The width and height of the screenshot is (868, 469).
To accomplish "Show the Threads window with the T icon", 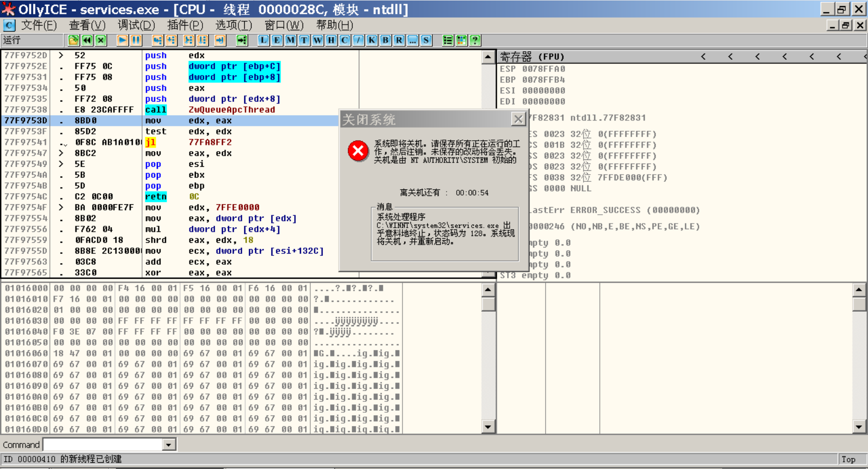I will click(x=304, y=40).
